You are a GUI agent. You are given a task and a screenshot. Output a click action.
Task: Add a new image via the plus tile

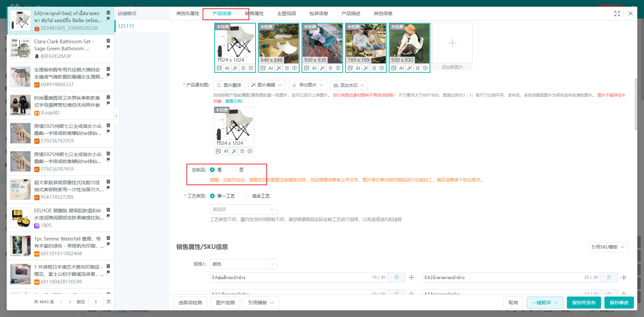click(452, 43)
